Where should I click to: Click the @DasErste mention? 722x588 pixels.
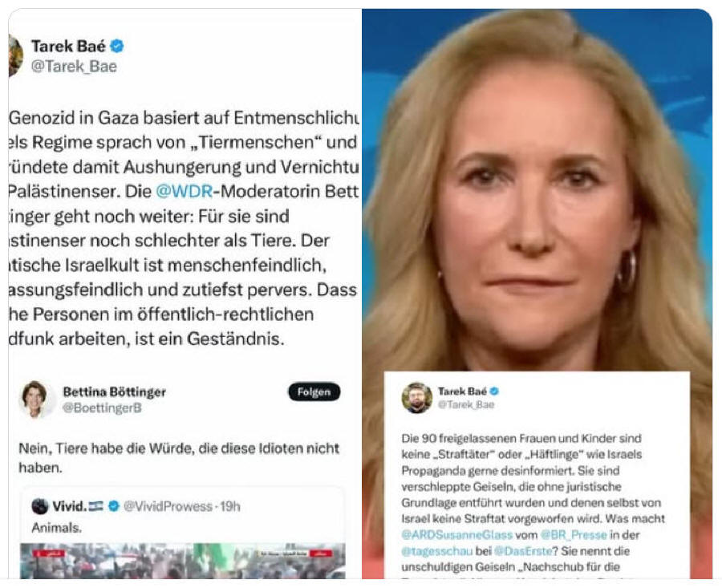(x=522, y=551)
